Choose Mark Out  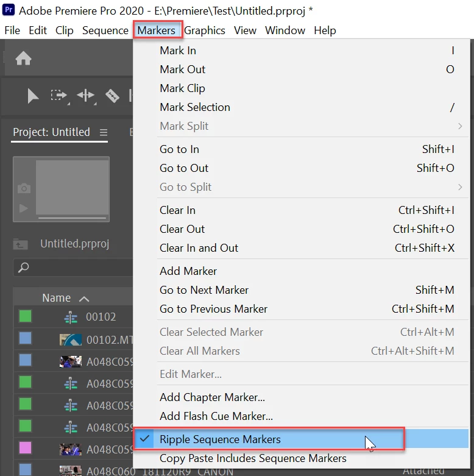[x=302, y=69]
